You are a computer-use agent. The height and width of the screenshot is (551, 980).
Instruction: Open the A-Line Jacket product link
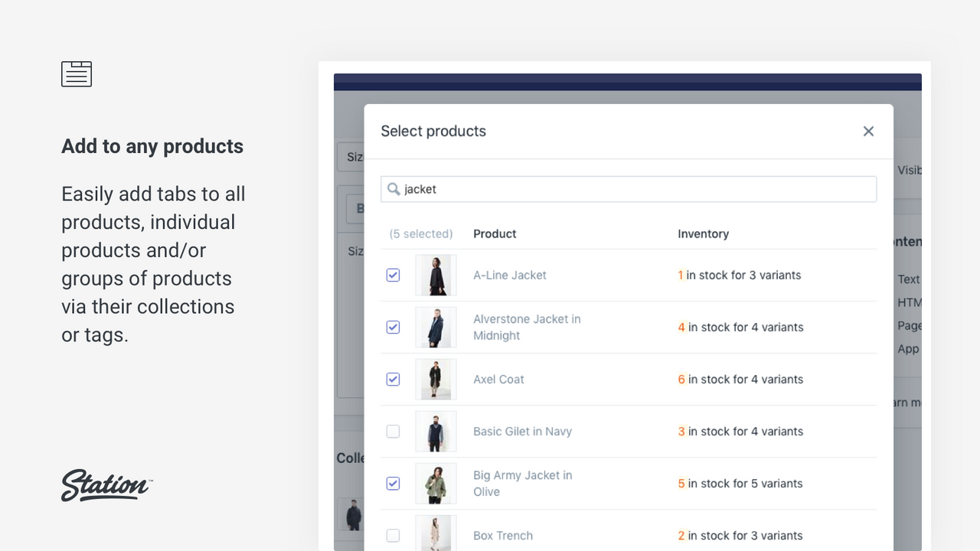point(509,275)
